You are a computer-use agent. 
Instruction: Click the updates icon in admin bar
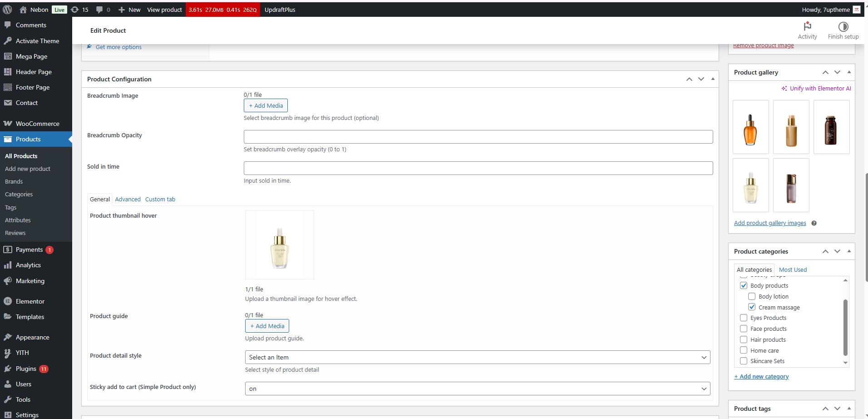(x=75, y=10)
